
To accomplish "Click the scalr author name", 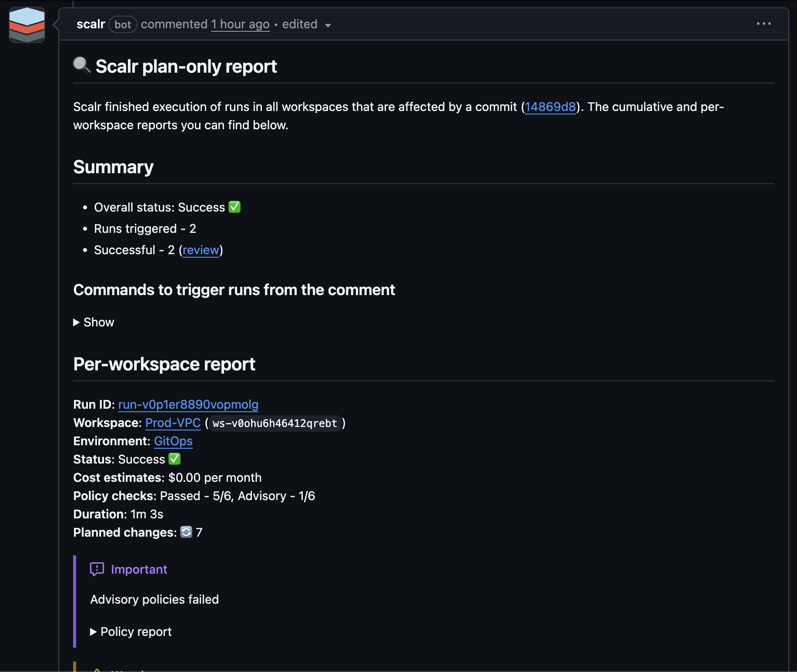I will click(x=91, y=24).
